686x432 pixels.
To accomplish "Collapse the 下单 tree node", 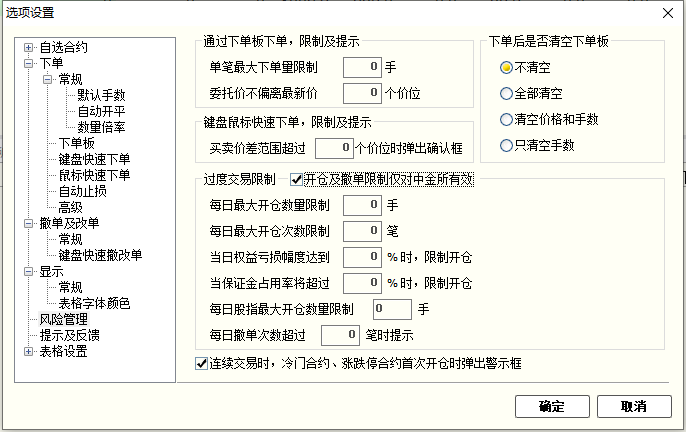I will pos(28,63).
